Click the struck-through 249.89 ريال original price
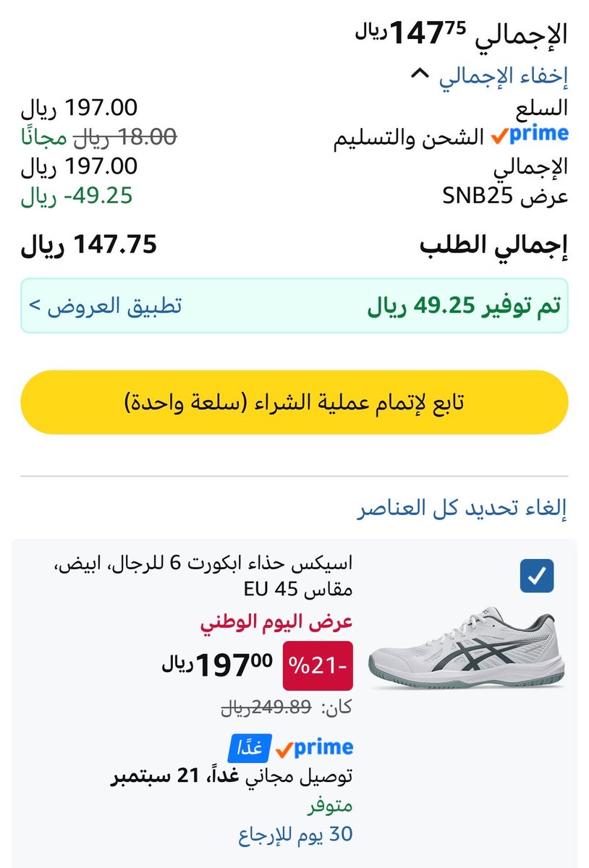The height and width of the screenshot is (868, 589). click(266, 709)
